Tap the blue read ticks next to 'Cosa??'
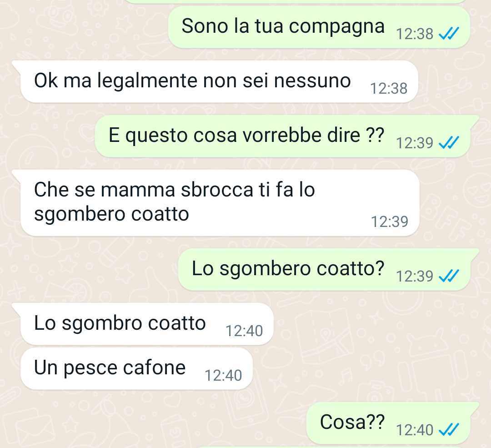Viewport: 491px width, 448px height. click(x=449, y=429)
